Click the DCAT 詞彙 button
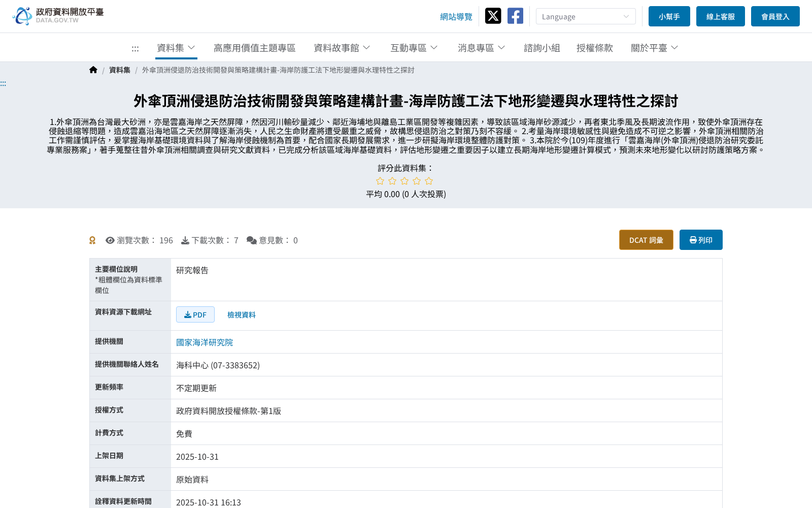Image resolution: width=812 pixels, height=508 pixels. click(x=646, y=240)
